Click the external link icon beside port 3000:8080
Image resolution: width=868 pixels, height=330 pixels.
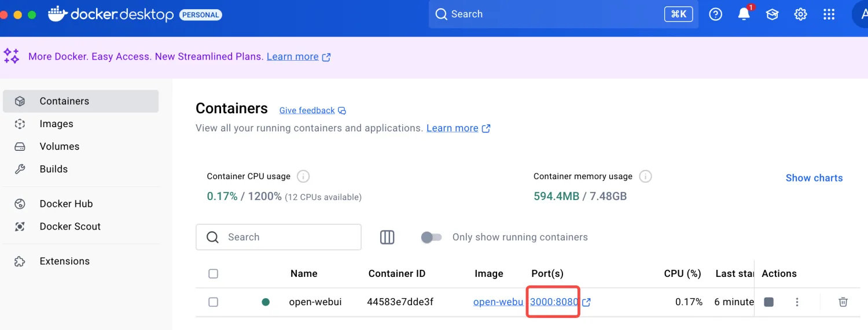[x=586, y=302]
